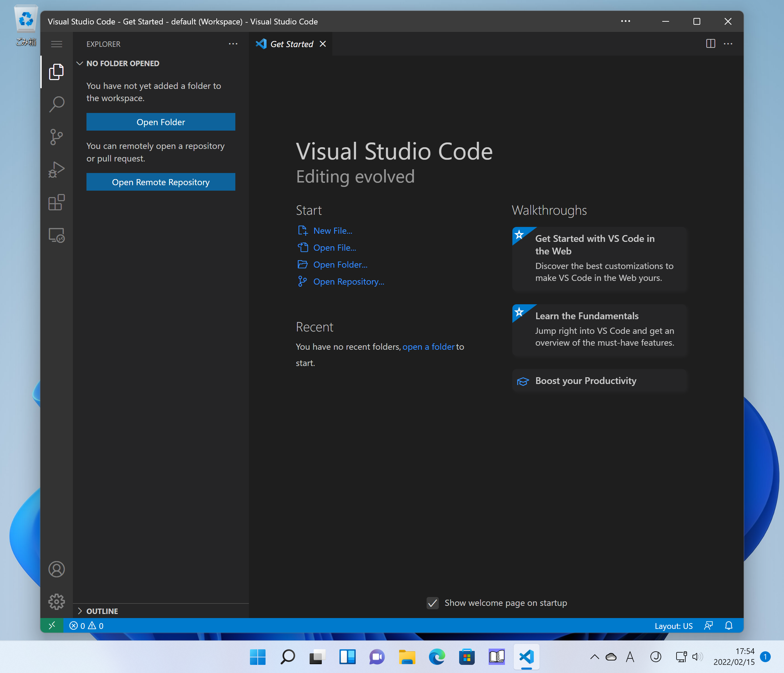Screen dimensions: 784x673
Task: Click the Open Repository... link
Action: tap(349, 282)
